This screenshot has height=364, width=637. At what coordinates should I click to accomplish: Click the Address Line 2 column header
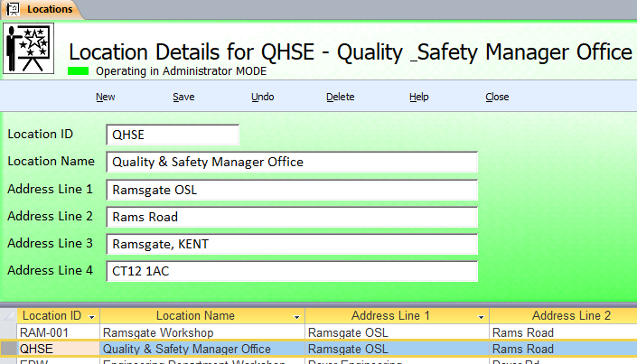click(x=564, y=315)
